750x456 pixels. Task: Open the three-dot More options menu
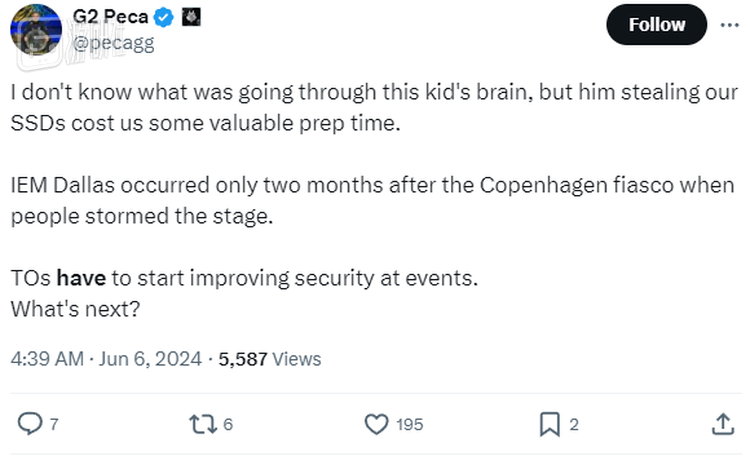(729, 24)
